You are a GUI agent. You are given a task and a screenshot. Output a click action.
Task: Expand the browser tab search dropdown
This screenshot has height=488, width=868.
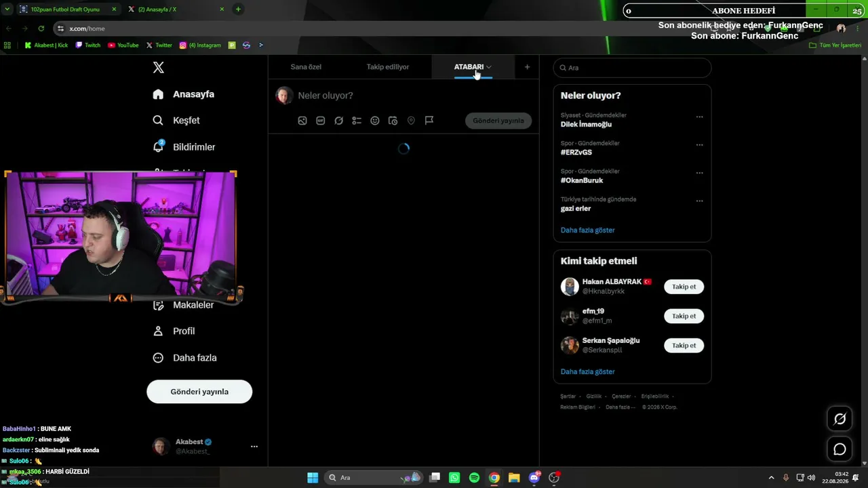coord(7,9)
